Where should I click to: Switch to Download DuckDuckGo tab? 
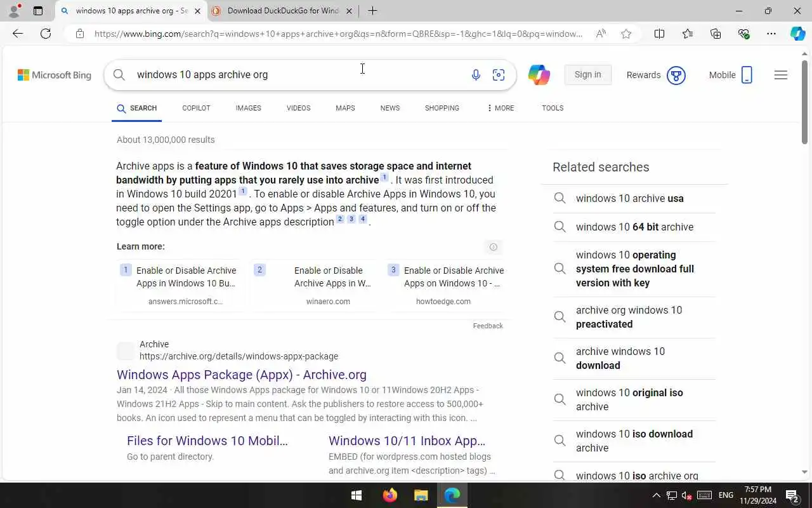click(x=282, y=11)
